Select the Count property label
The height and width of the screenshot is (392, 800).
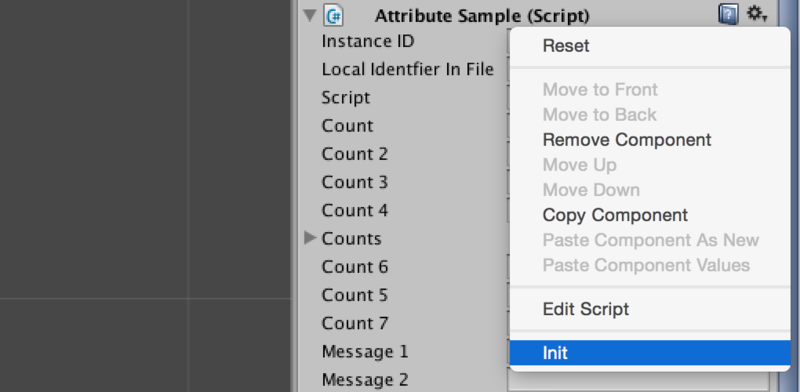pyautogui.click(x=347, y=126)
